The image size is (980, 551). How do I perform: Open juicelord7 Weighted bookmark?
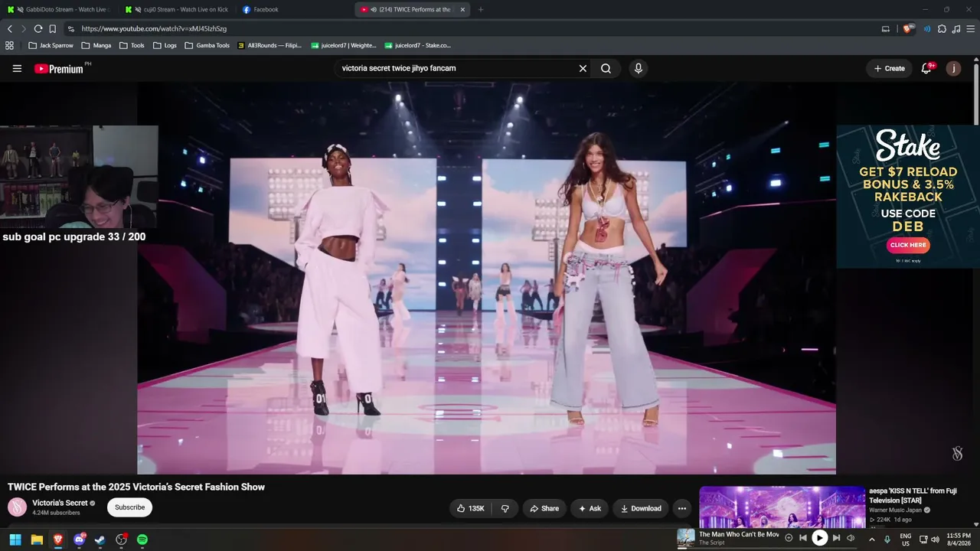(x=344, y=46)
